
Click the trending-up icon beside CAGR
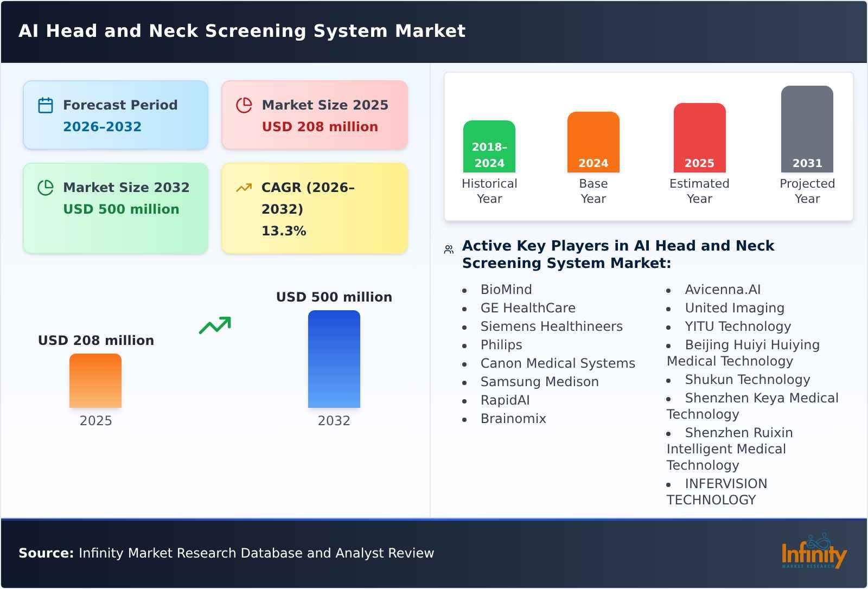tap(244, 188)
